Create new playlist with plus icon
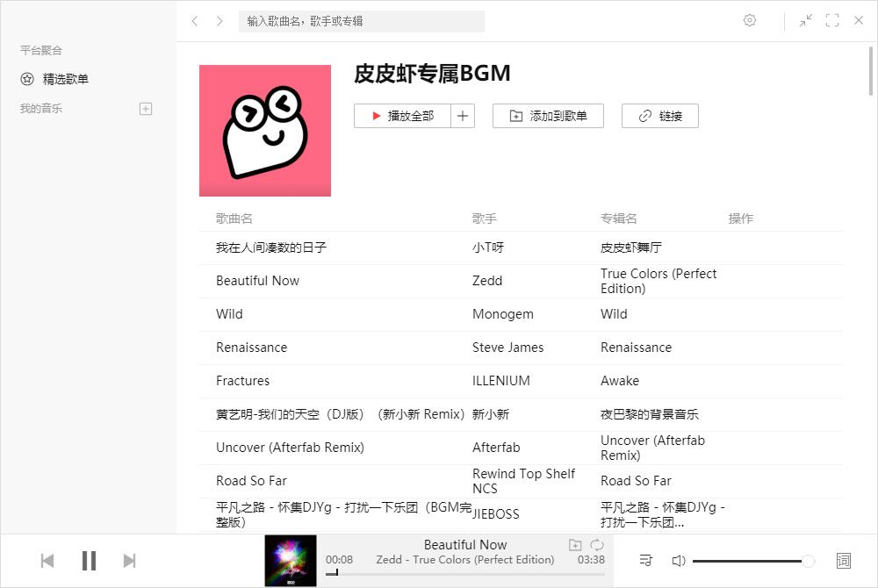Image resolution: width=878 pixels, height=588 pixels. [x=146, y=109]
